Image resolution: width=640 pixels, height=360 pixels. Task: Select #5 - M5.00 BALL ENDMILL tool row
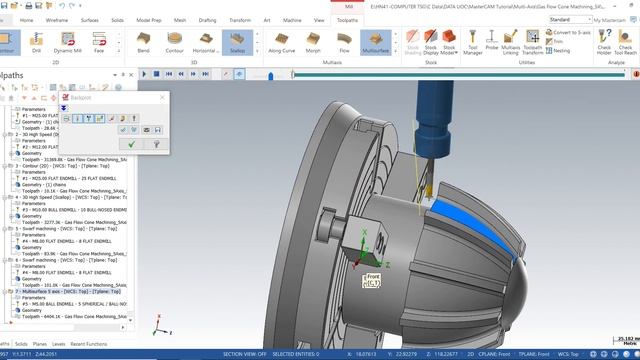(74, 304)
